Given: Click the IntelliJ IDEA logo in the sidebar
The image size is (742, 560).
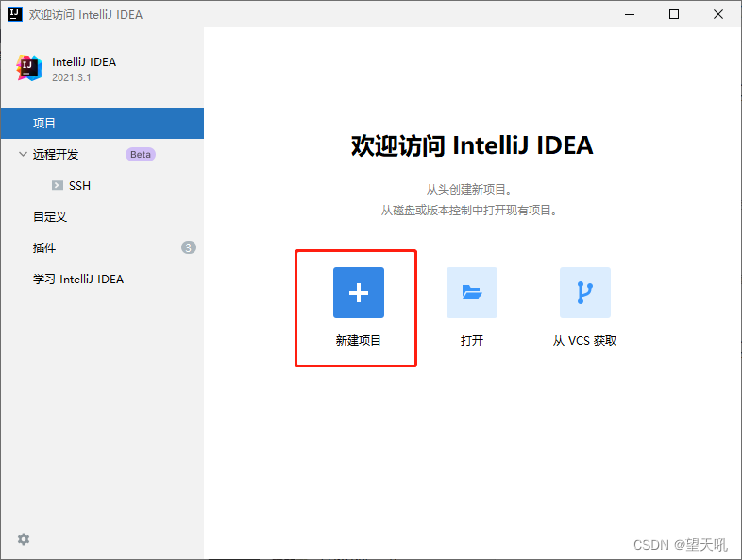Looking at the screenshot, I should (29, 68).
